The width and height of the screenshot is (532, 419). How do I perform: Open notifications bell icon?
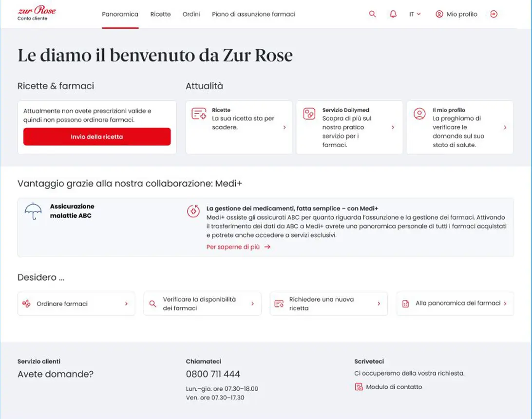(393, 14)
